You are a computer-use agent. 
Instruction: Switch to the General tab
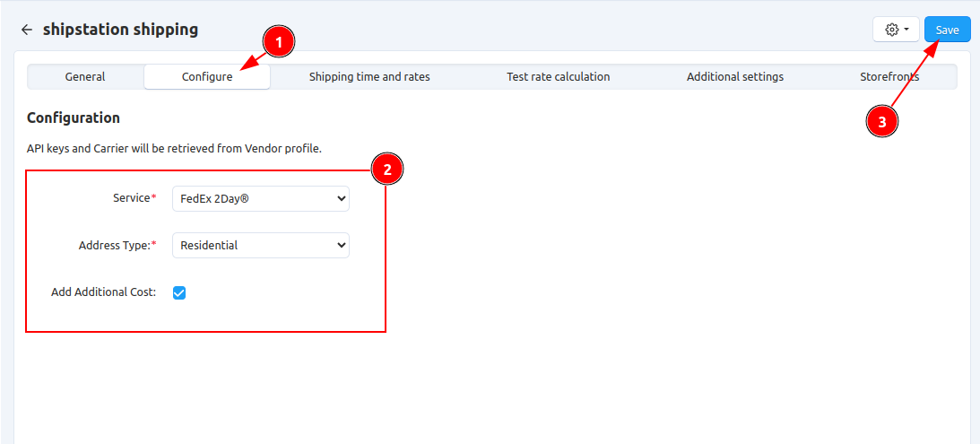(x=85, y=77)
